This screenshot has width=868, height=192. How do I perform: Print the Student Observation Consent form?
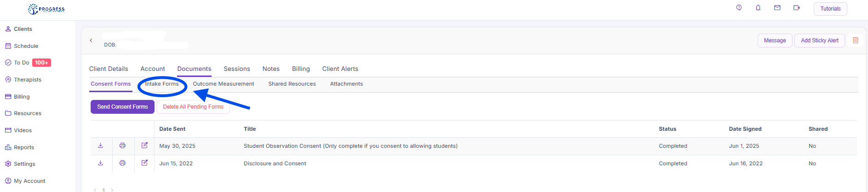(122, 145)
